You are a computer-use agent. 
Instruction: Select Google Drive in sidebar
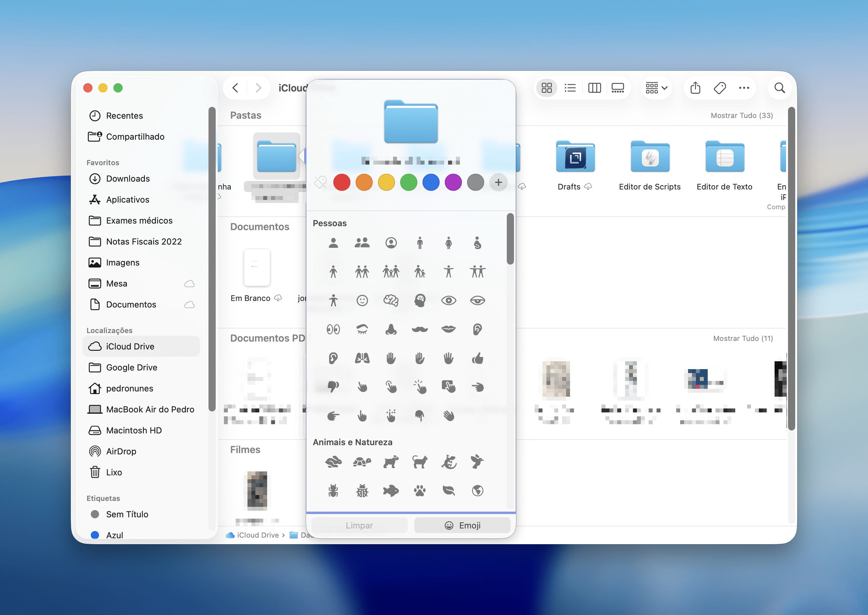pyautogui.click(x=131, y=367)
